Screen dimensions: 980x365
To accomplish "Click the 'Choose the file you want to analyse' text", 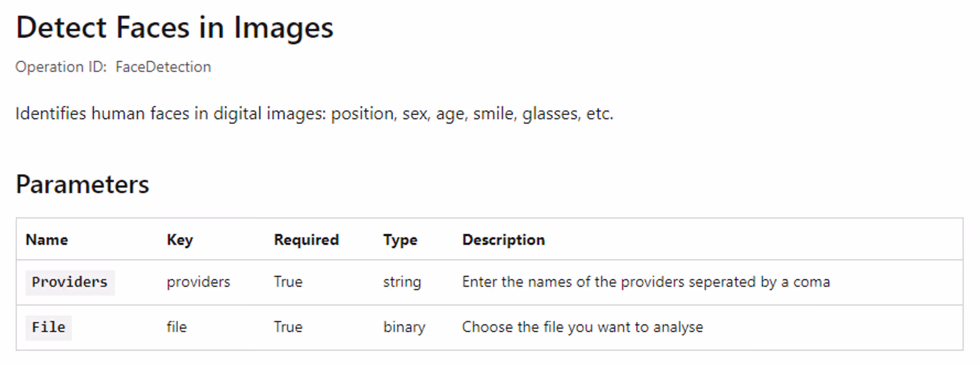I will (x=583, y=327).
